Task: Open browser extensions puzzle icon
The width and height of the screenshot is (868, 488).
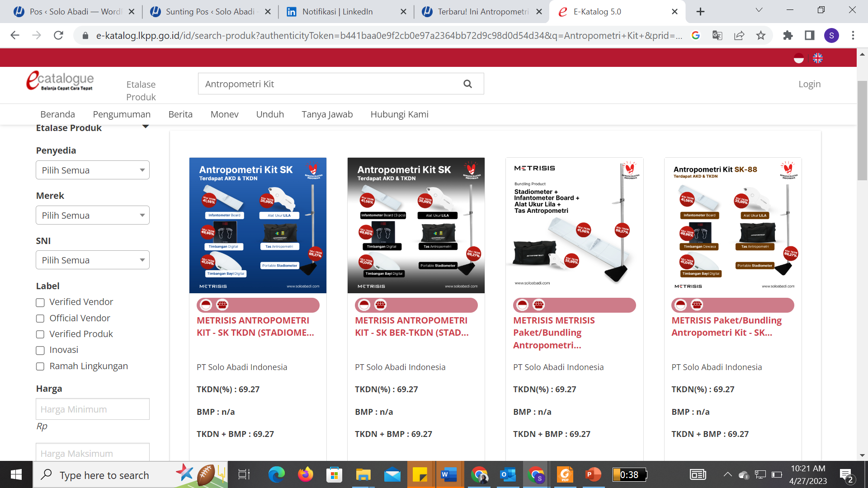Action: 788,35
